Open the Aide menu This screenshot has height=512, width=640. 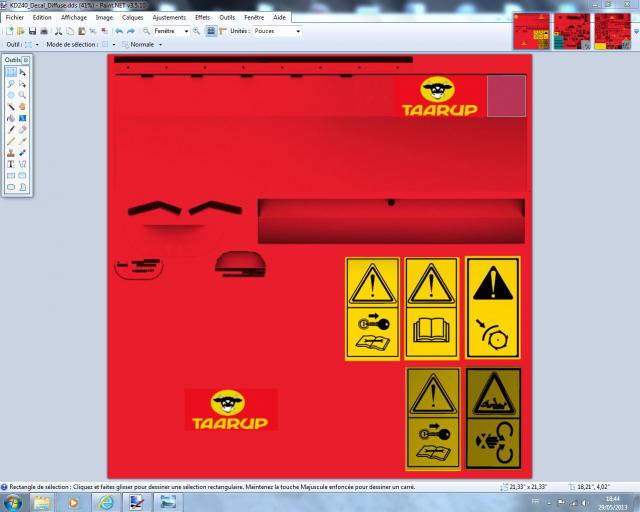tap(280, 18)
